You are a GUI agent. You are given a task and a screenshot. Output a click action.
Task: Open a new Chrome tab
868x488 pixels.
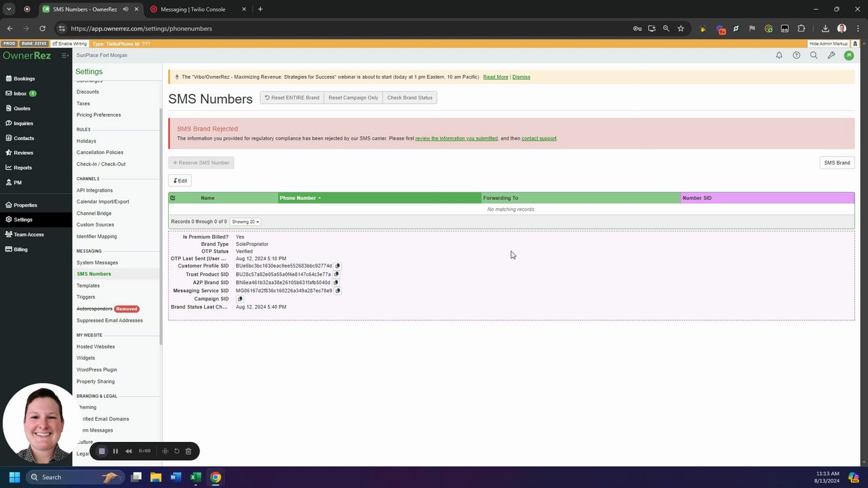pyautogui.click(x=260, y=9)
